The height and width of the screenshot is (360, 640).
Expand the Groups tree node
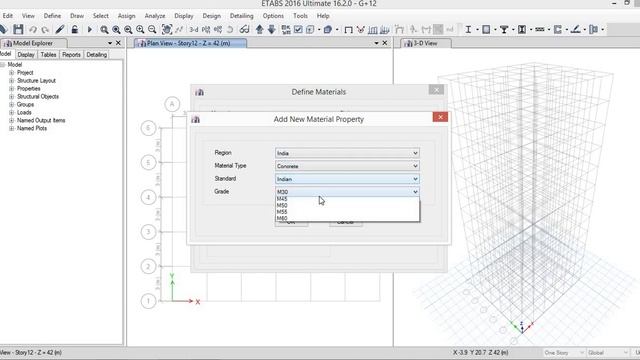pyautogui.click(x=11, y=104)
